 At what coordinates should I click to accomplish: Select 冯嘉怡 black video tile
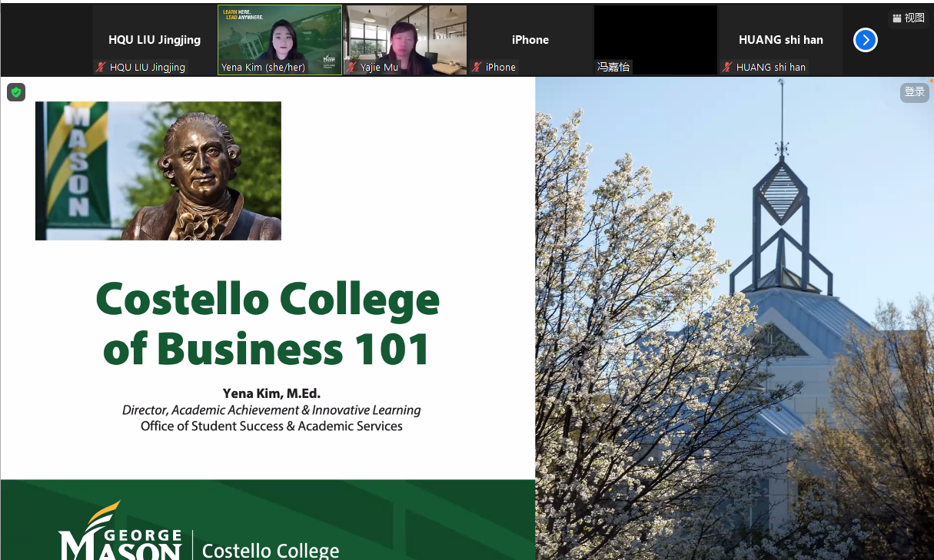(656, 40)
